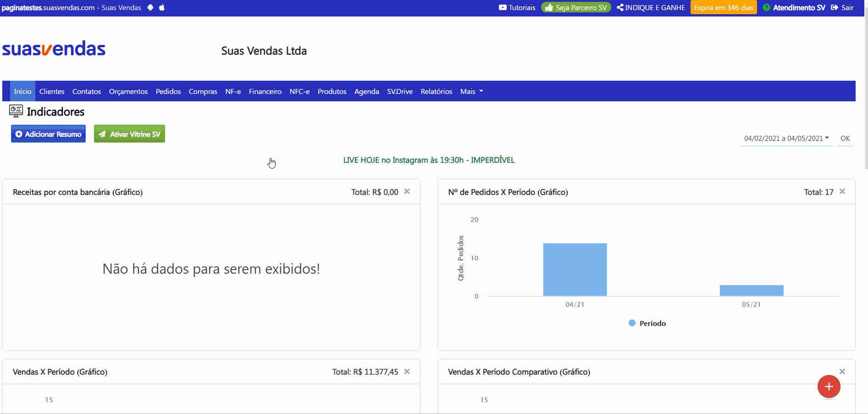The height and width of the screenshot is (414, 868).
Task: Toggle the Período legend item in the chart
Action: [647, 323]
